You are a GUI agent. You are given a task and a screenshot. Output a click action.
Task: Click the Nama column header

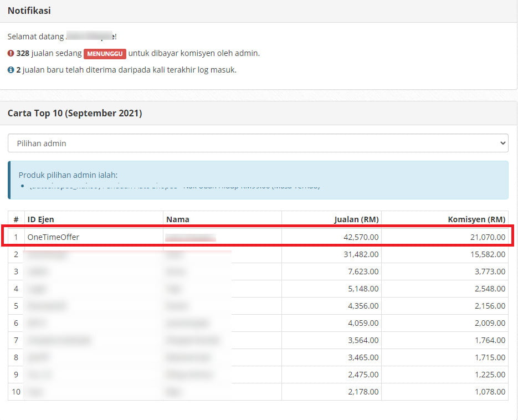pos(177,219)
